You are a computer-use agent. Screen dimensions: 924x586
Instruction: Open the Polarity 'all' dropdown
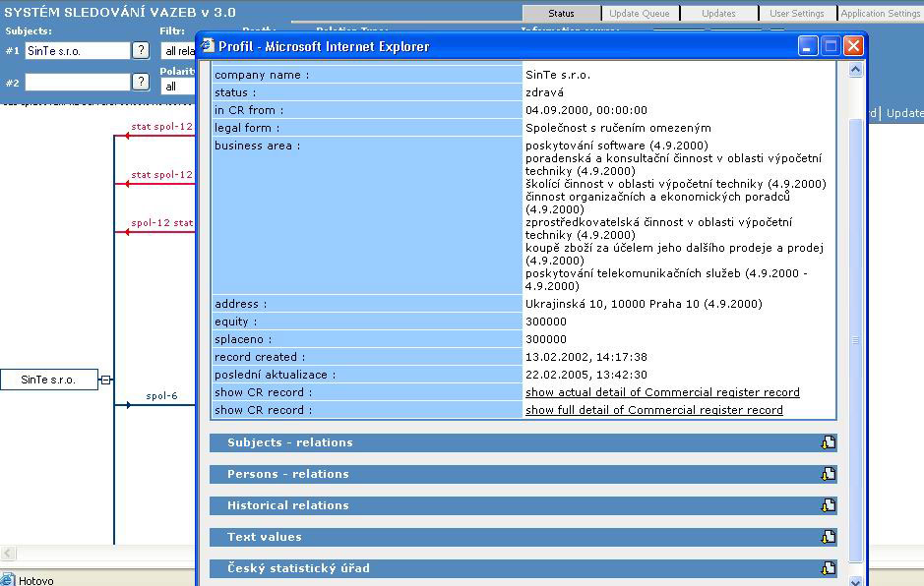pos(178,87)
